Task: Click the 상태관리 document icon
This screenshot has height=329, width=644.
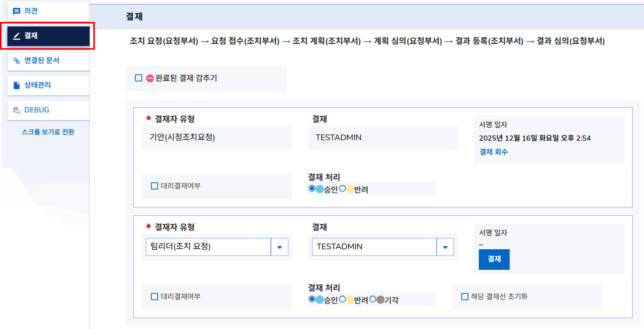Action: (x=17, y=85)
